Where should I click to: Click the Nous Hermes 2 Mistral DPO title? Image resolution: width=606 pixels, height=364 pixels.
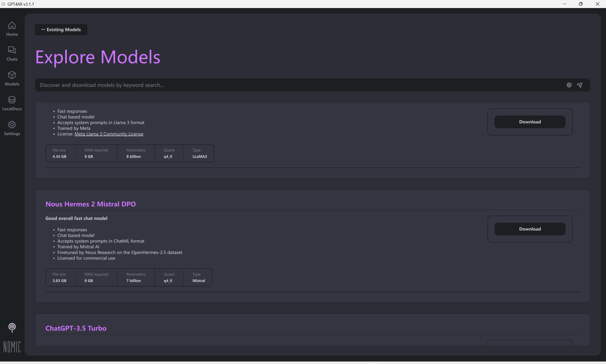tap(91, 204)
